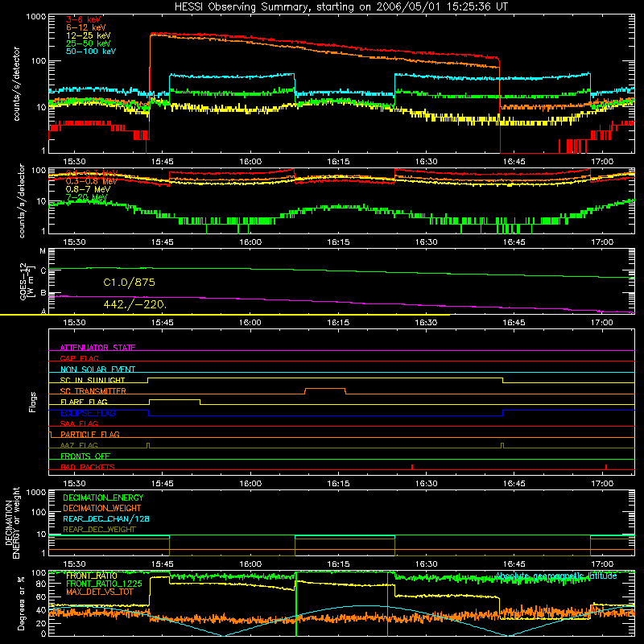
Task: Select the NON_SOLAR_EVENT flag label
Action: click(97, 369)
